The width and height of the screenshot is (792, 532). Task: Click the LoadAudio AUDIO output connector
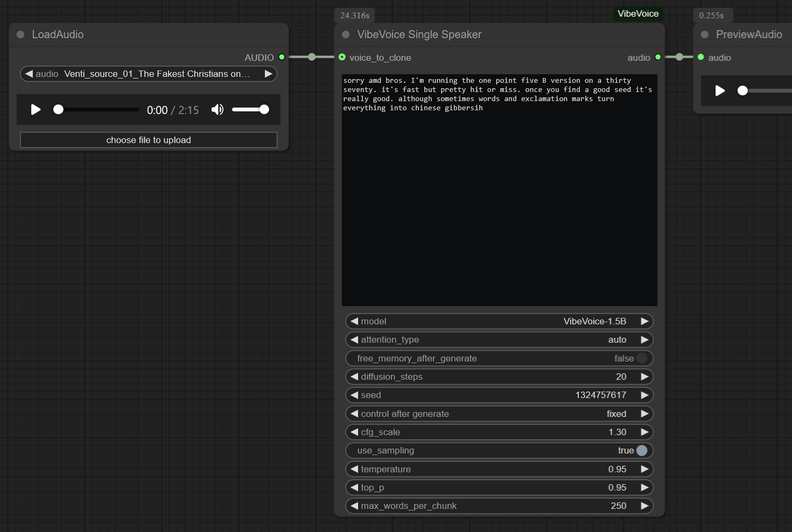tap(282, 57)
